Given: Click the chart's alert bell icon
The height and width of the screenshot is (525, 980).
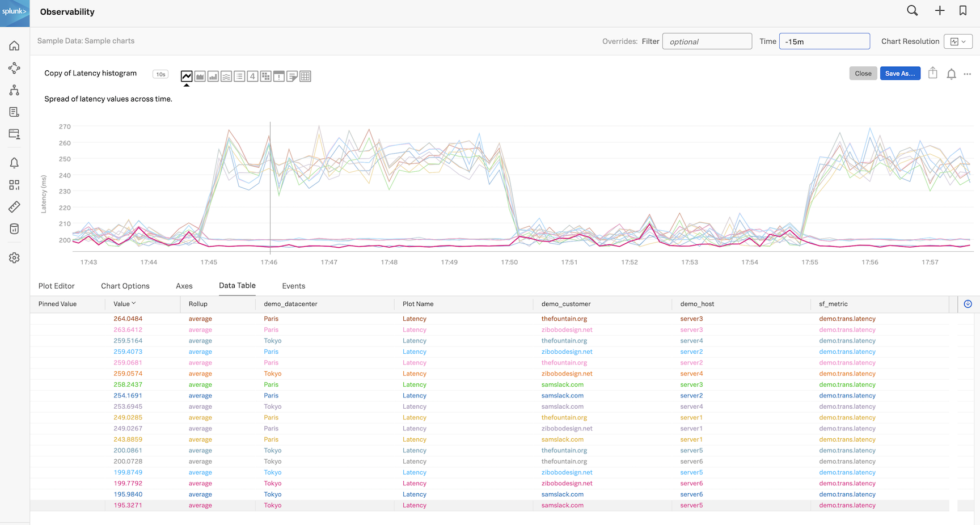Looking at the screenshot, I should click(951, 74).
